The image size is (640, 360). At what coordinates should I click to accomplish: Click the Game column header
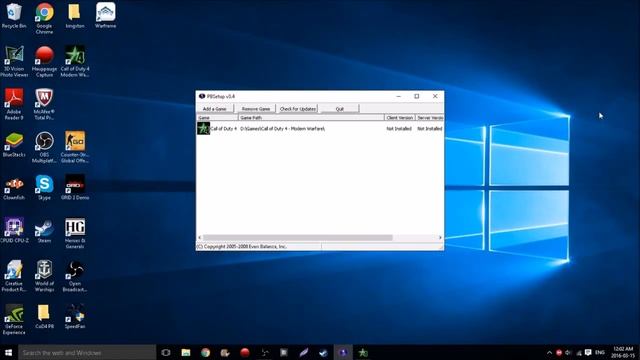pyautogui.click(x=217, y=118)
